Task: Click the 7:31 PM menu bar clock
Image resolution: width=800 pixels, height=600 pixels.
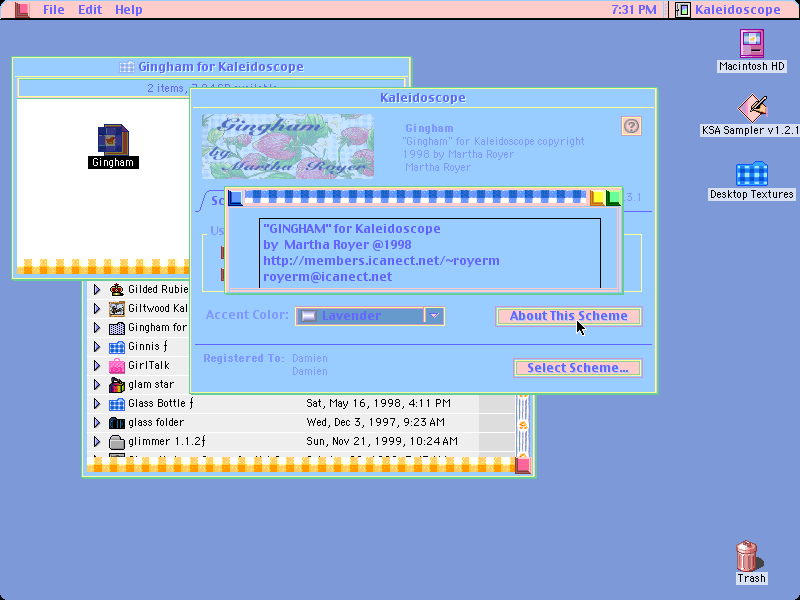Action: click(x=634, y=10)
